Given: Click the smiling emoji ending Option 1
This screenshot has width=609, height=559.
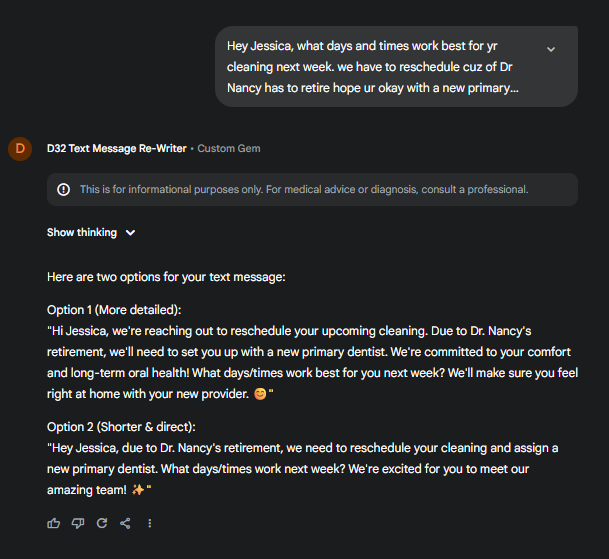Looking at the screenshot, I should (x=263, y=394).
